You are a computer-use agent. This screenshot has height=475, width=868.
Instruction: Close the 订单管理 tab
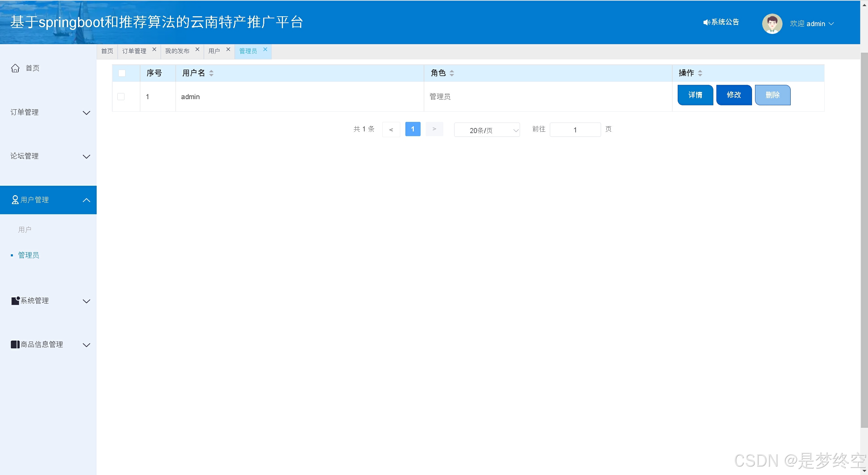154,50
